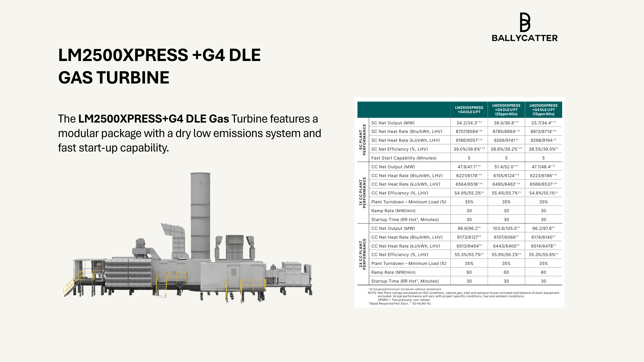Click the 'SC PLANT PERFORMANCE' vertical section label
644x362 pixels.
click(x=363, y=140)
